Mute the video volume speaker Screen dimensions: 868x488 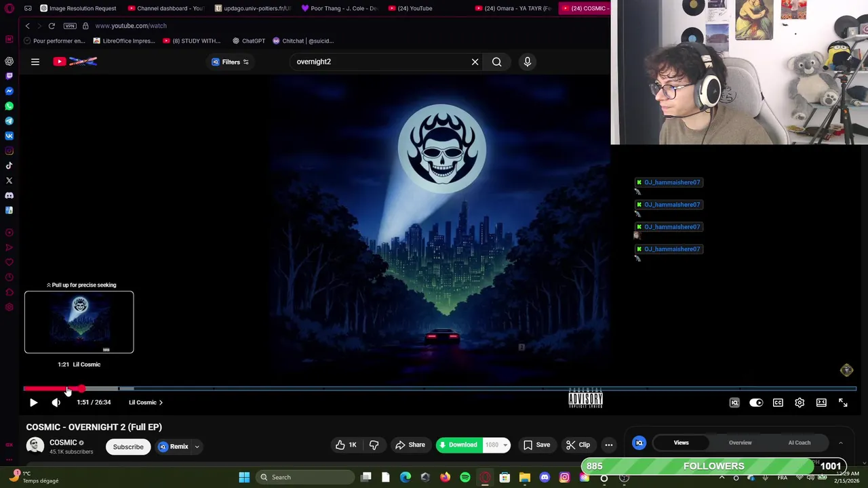(56, 403)
